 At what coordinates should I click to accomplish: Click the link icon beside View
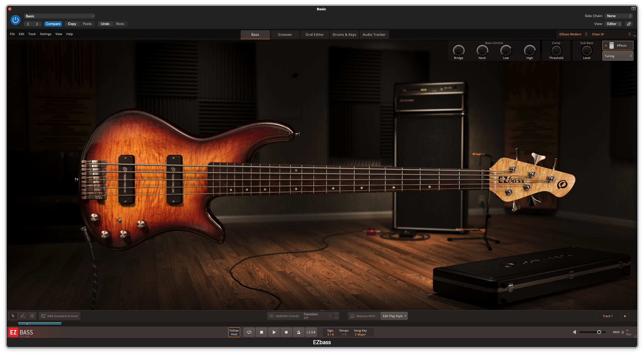tap(629, 24)
